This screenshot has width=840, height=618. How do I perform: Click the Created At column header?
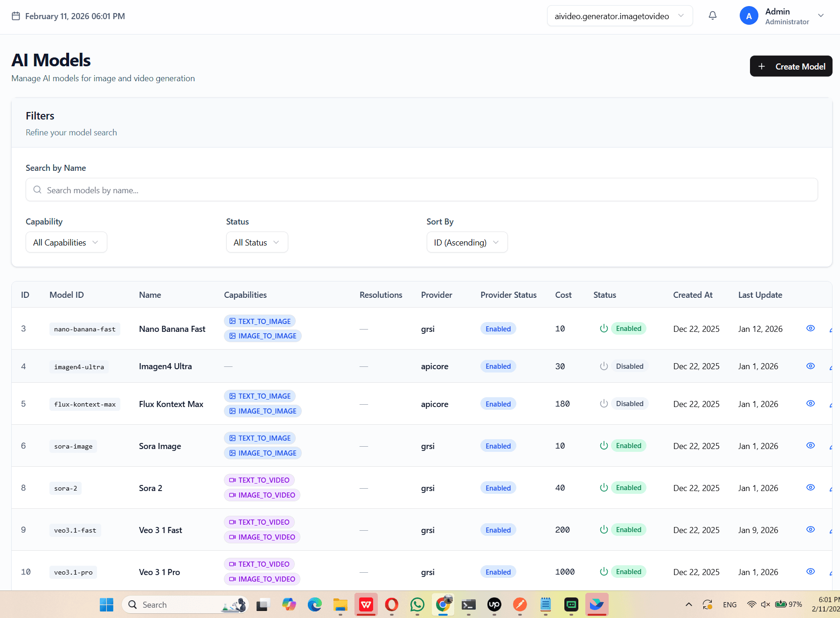click(x=693, y=295)
